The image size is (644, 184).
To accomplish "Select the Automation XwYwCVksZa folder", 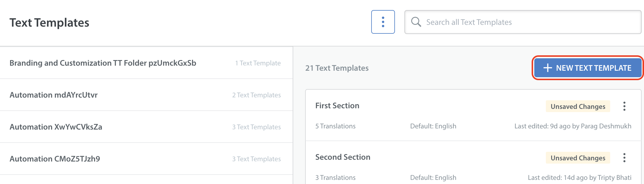I will point(56,127).
